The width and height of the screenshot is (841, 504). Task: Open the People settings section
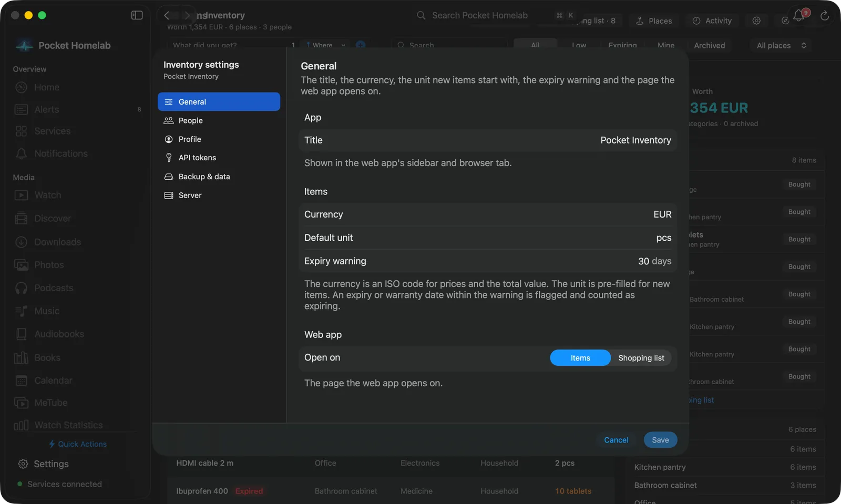pyautogui.click(x=219, y=120)
